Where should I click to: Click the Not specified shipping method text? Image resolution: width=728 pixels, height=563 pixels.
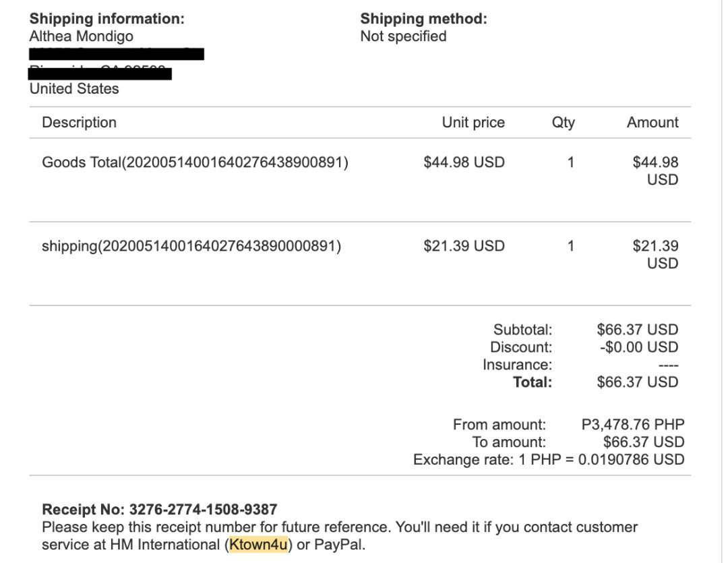coord(403,36)
